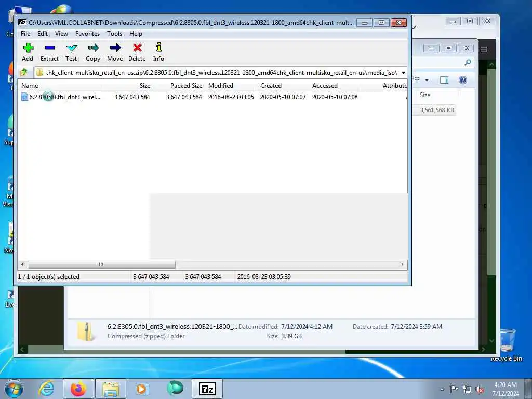The image size is (532, 399).
Task: Open Explorer view options dropdown arrow
Action: (x=427, y=80)
